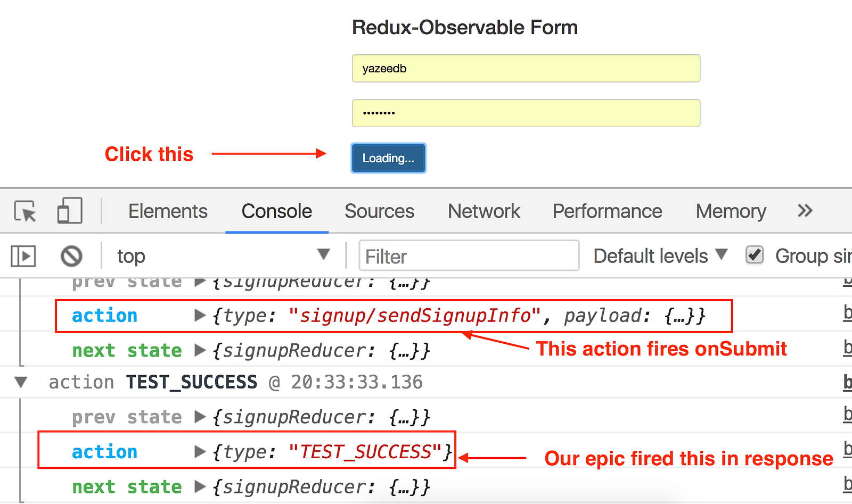Switch to the Network tab
Screen dimensions: 852x504
coord(484,211)
